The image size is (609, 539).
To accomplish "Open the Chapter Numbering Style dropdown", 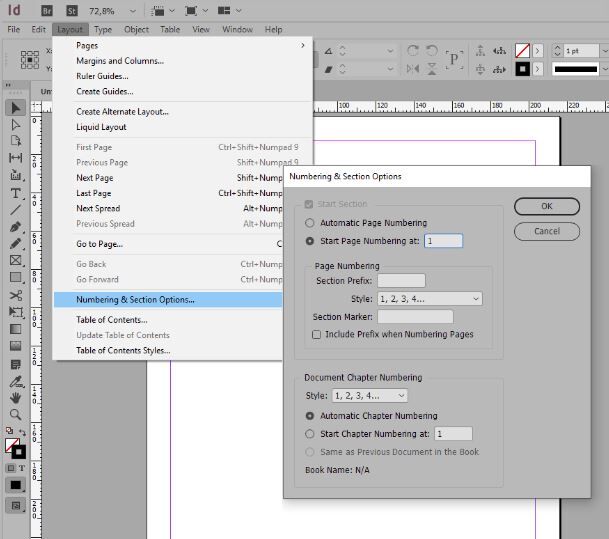I will pyautogui.click(x=370, y=396).
